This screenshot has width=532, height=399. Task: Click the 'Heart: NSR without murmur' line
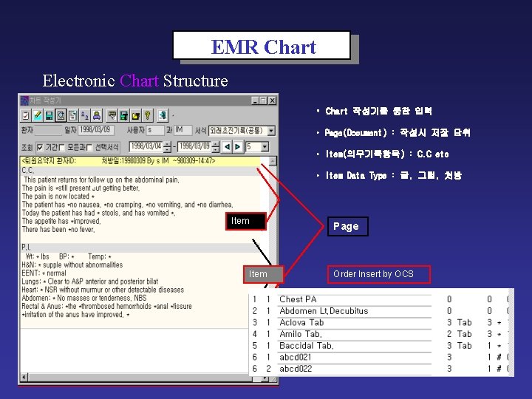103,290
